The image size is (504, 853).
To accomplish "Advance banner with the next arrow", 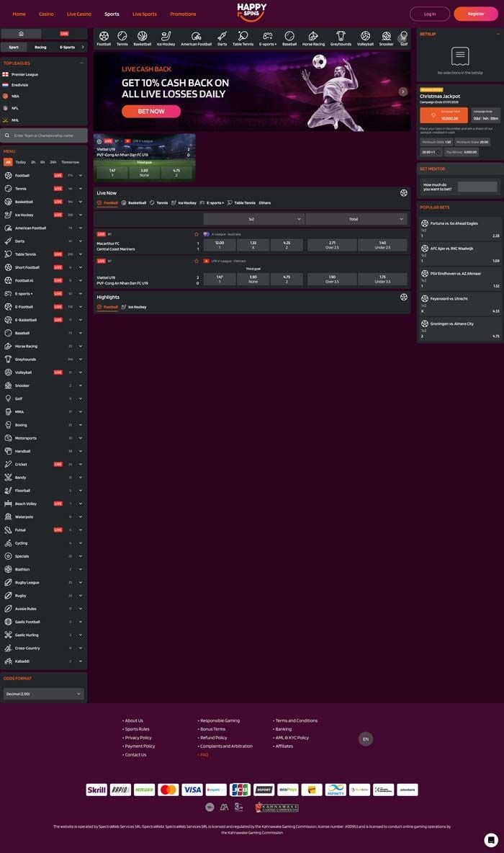I will [x=403, y=91].
